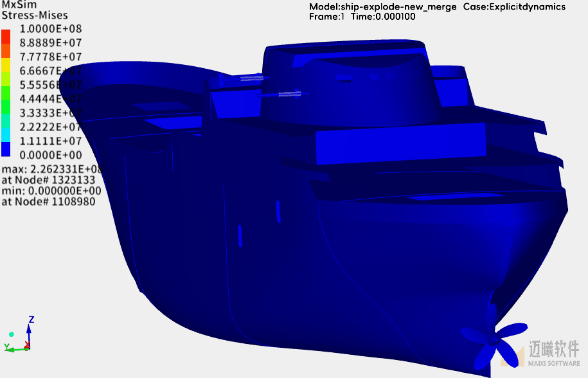Click the Model:ship-explode-new_merge title text
This screenshot has height=378, width=588.
coord(383,6)
